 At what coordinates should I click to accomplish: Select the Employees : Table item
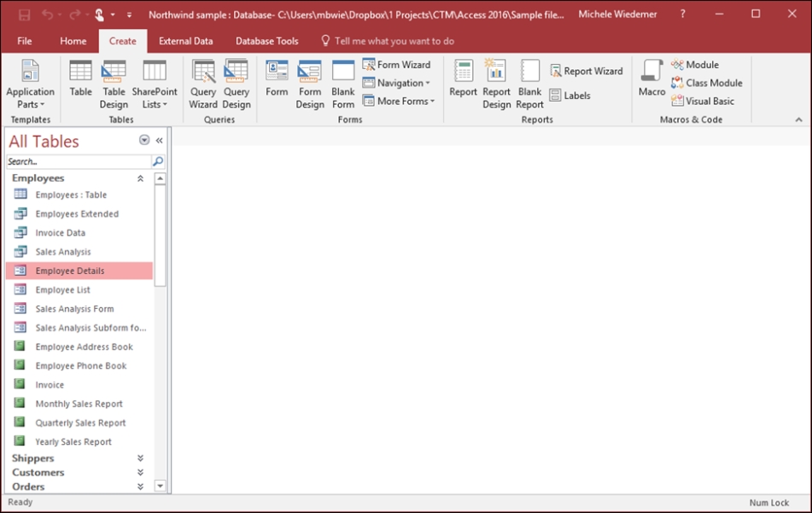coord(79,195)
